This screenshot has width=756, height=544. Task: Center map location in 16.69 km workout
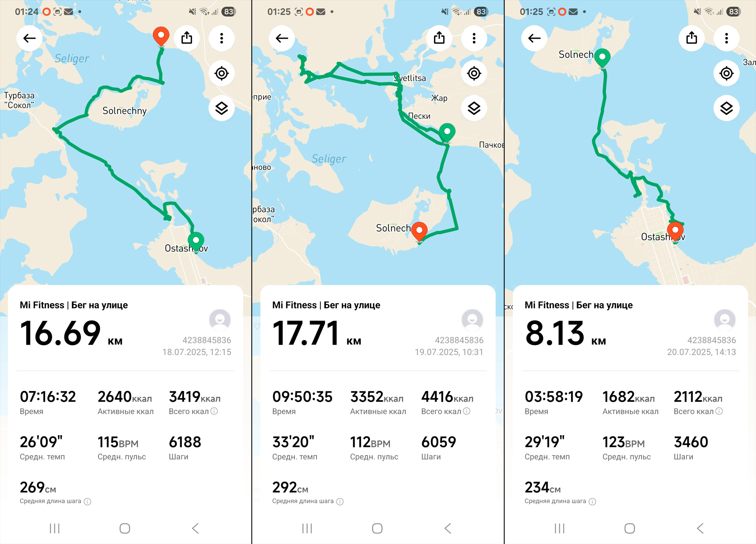[x=221, y=73]
